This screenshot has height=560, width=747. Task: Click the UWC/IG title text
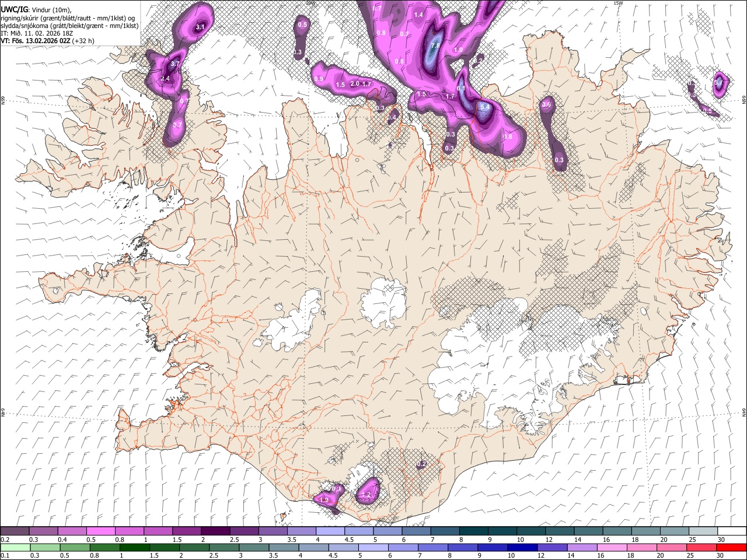pos(13,9)
